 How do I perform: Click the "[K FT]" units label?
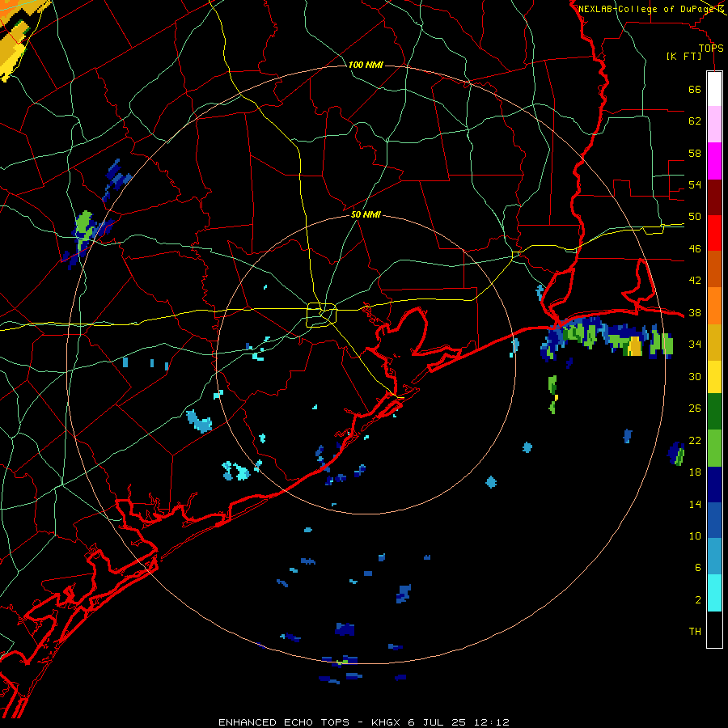[684, 56]
